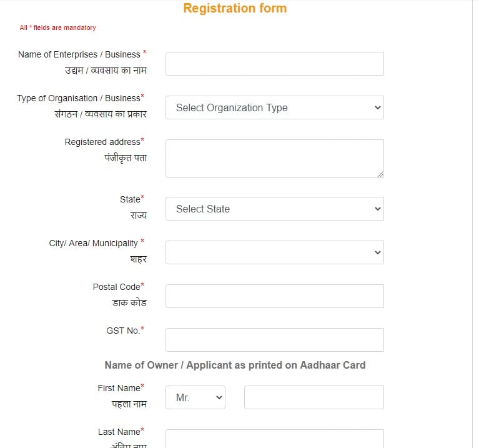Screen dimensions: 479x448
Task: Click the Registration form heading
Action: (235, 8)
